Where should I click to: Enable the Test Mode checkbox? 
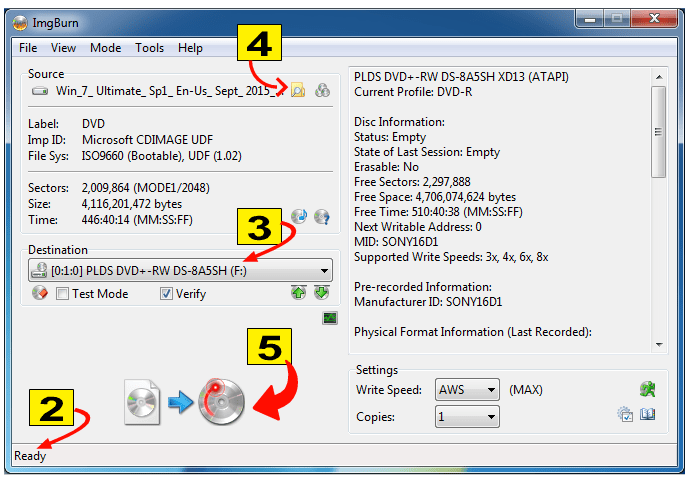[62, 294]
